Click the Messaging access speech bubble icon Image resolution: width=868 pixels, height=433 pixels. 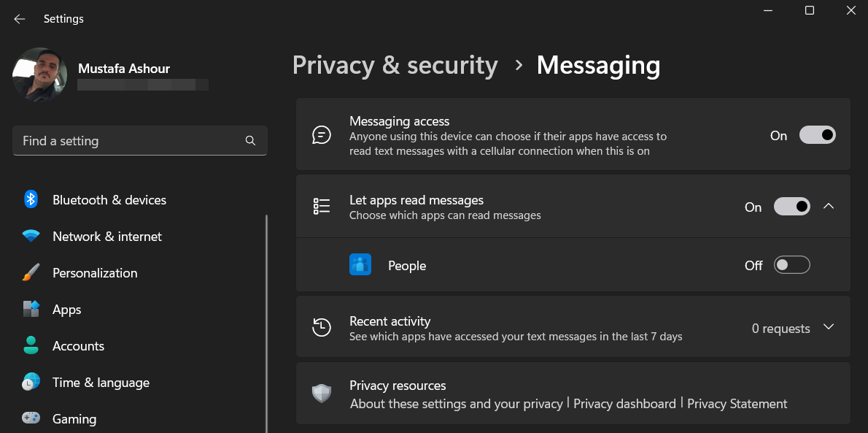click(322, 134)
